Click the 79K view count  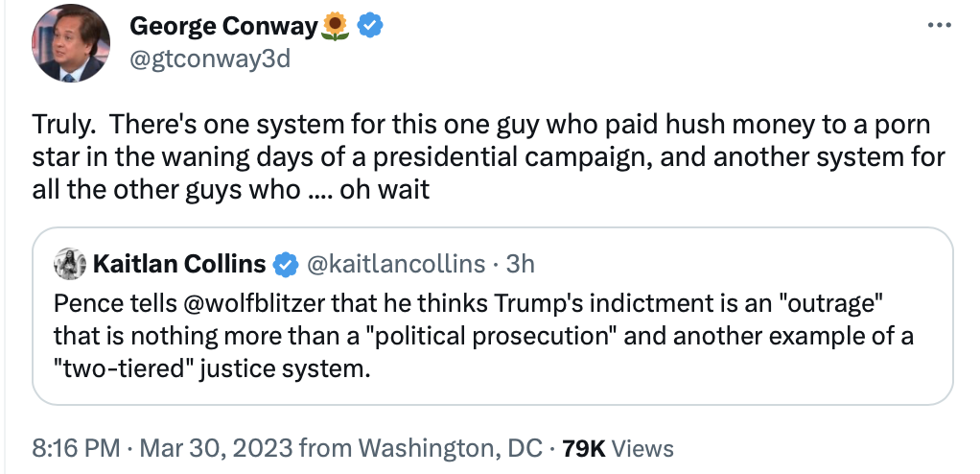pos(583,447)
